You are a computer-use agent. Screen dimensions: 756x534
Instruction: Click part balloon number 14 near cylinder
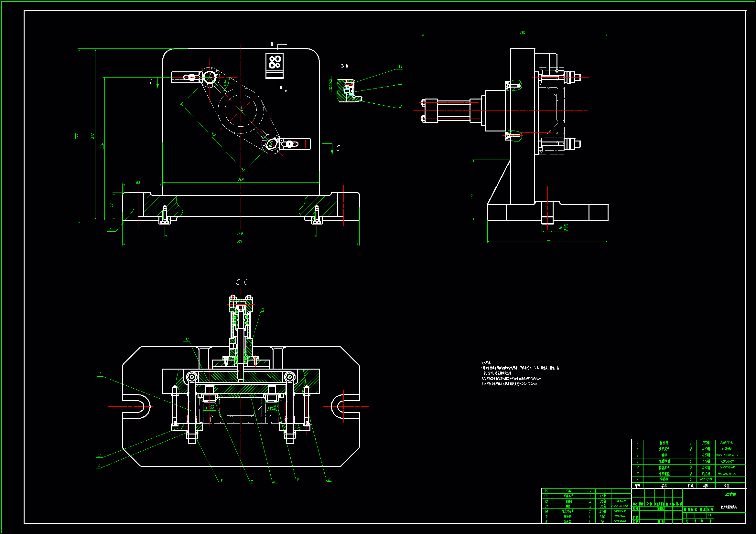(263, 309)
